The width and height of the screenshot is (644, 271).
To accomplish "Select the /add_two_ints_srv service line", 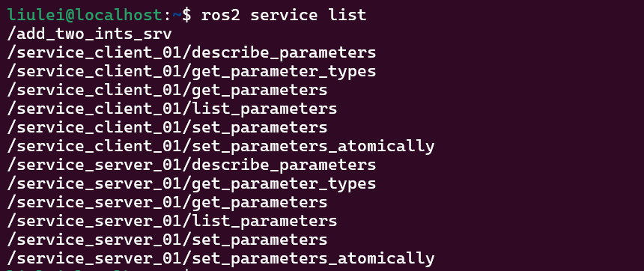I will point(90,34).
